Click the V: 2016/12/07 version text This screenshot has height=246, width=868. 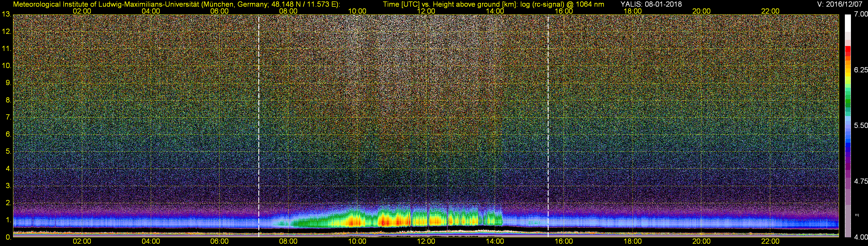[x=841, y=4]
